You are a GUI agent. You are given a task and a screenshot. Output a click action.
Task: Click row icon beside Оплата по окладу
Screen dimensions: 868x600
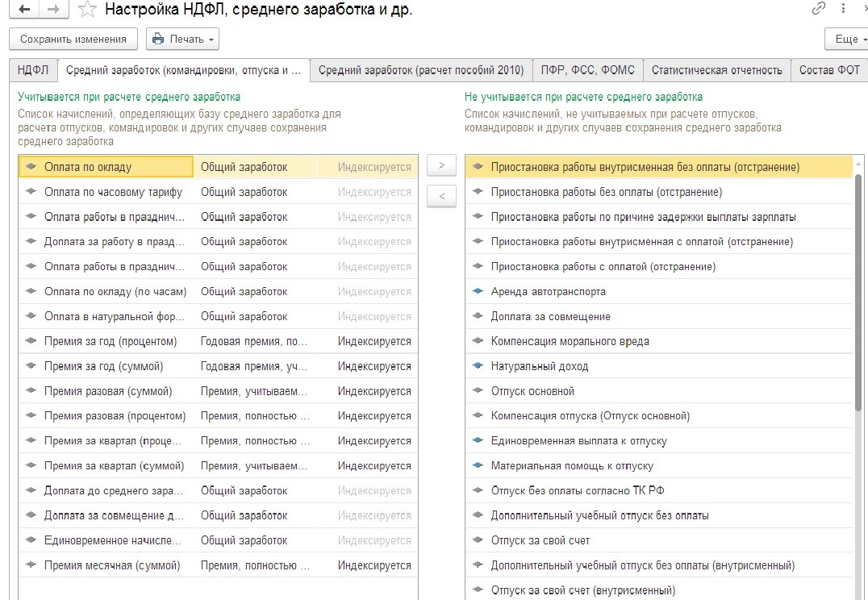tap(31, 167)
